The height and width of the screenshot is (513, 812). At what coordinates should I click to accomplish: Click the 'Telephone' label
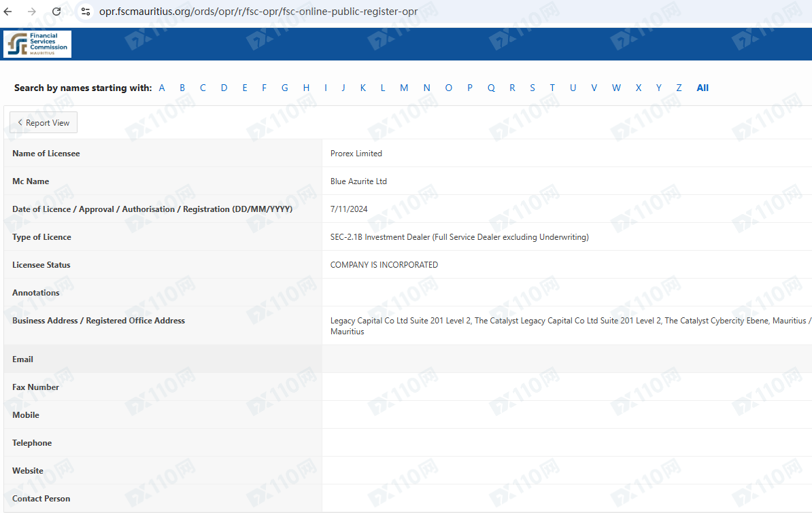(32, 443)
